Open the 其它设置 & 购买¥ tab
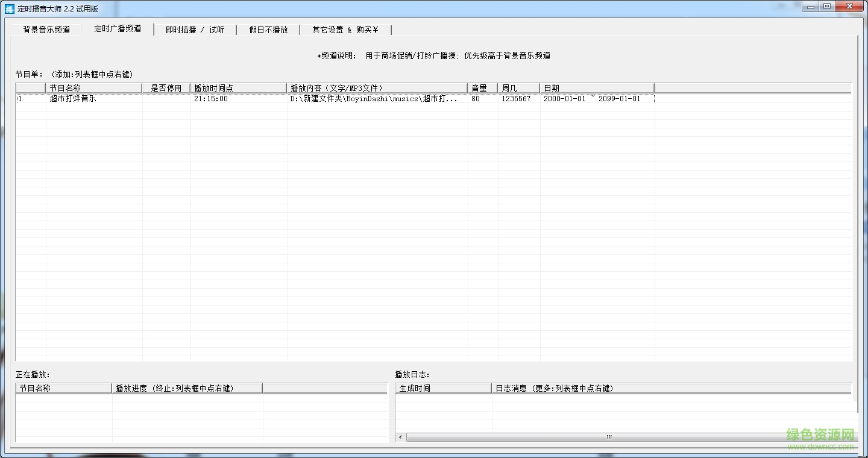 tap(344, 29)
